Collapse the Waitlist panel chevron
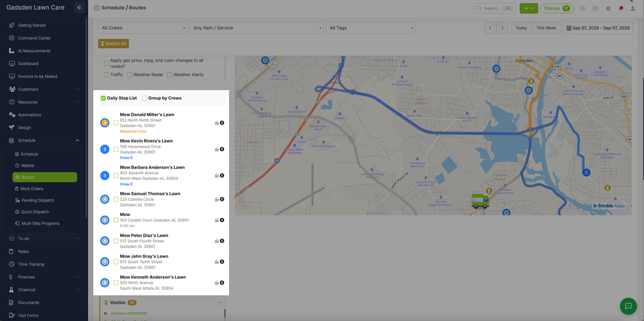This screenshot has width=644, height=321. (x=219, y=303)
